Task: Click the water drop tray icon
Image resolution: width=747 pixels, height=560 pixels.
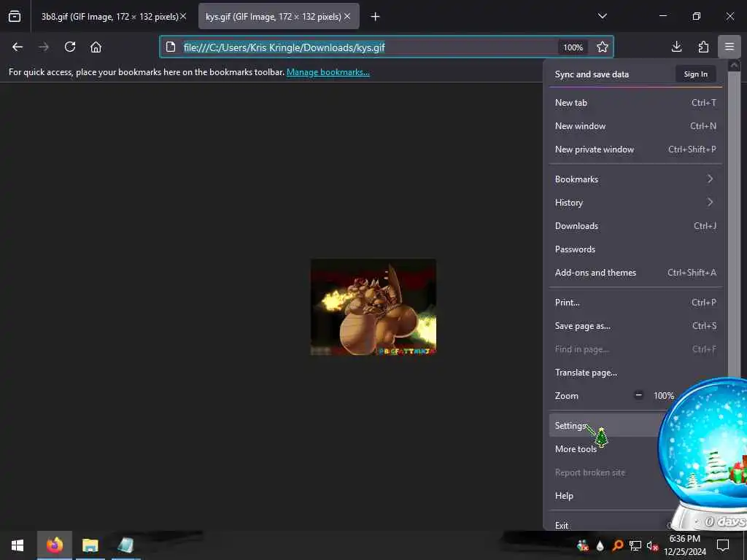Action: click(x=600, y=545)
